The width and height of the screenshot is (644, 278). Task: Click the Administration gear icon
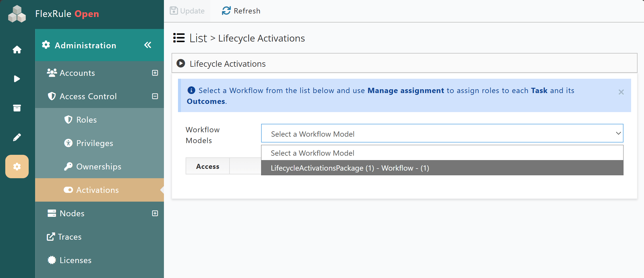(46, 45)
